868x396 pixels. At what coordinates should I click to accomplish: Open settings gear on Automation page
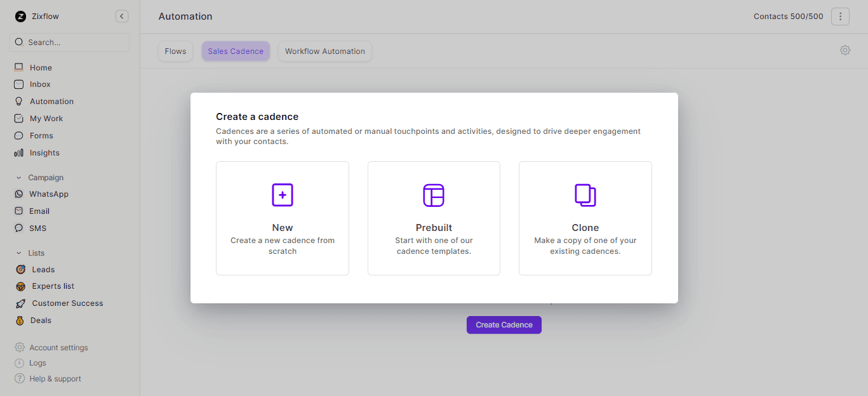coord(845,50)
